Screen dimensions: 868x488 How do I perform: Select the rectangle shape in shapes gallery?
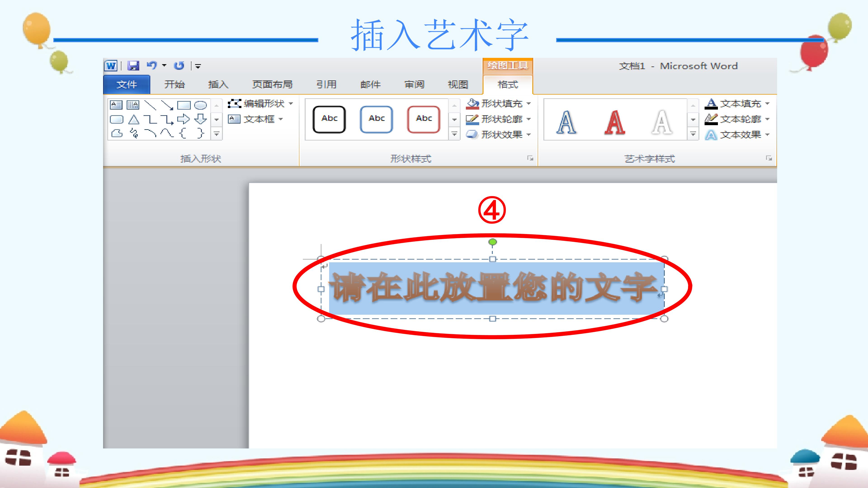pyautogui.click(x=184, y=106)
